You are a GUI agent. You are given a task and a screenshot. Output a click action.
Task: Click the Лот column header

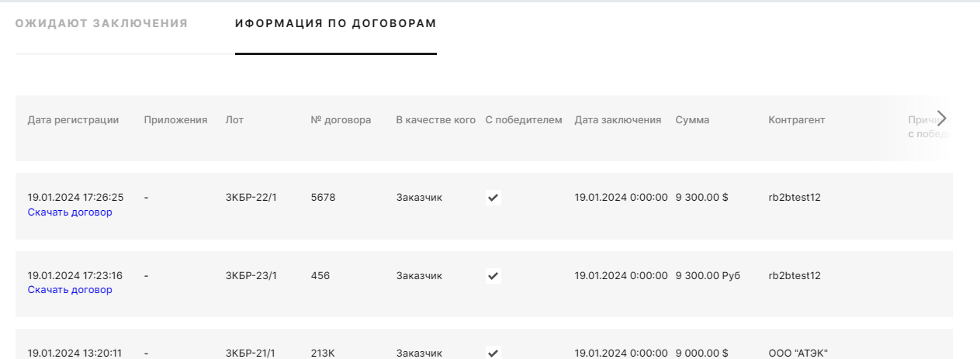[234, 120]
